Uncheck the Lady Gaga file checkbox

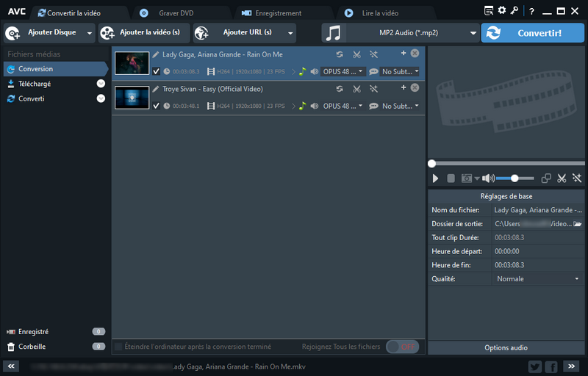[157, 71]
